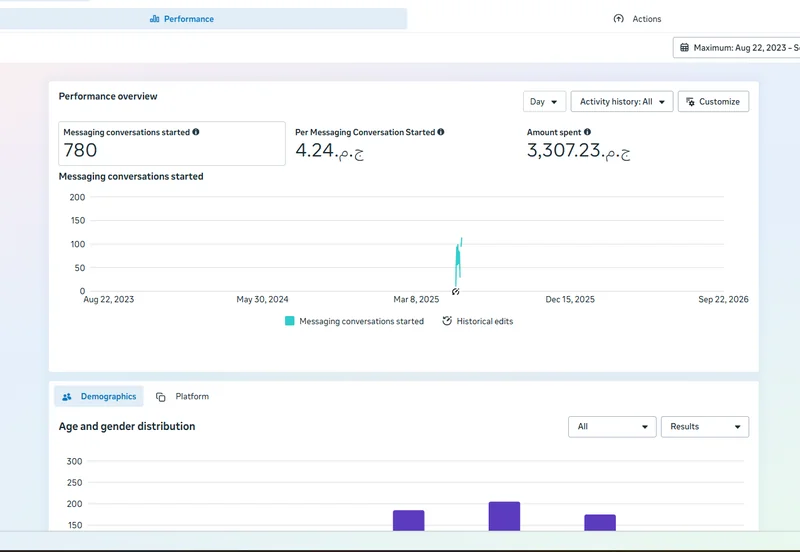Screen dimensions: 800x552
Task: Click the 4.24 cost per conversation value
Action: [330, 150]
